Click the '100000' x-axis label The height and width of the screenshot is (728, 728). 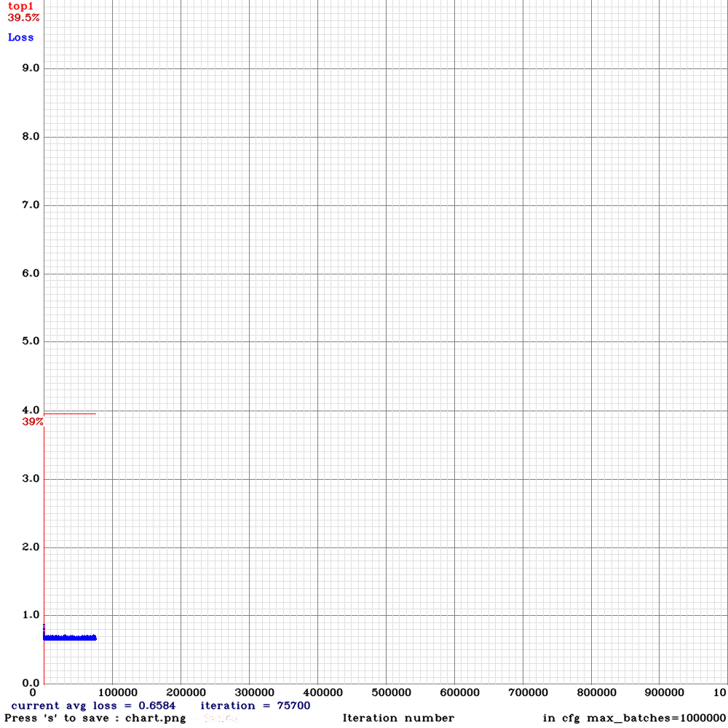pos(117,693)
